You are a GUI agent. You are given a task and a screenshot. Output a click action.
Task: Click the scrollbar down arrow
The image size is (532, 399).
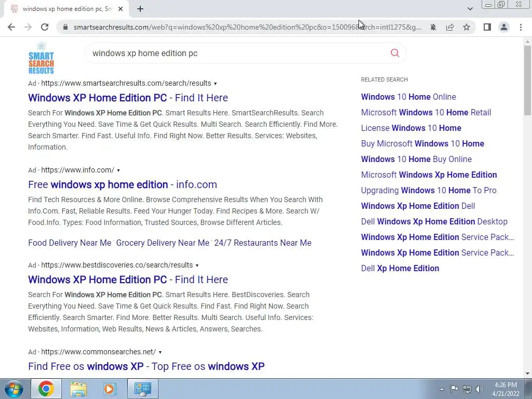[527, 374]
